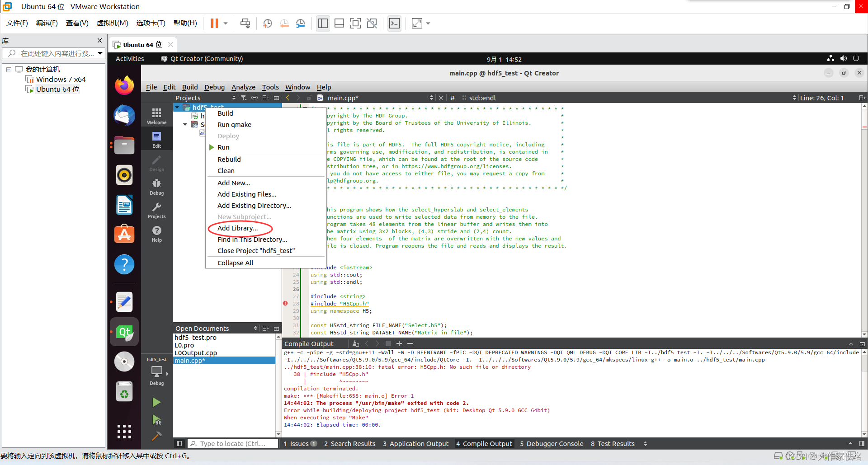The image size is (868, 465).
Task: Open the Projects mode wrench icon
Action: tap(156, 210)
